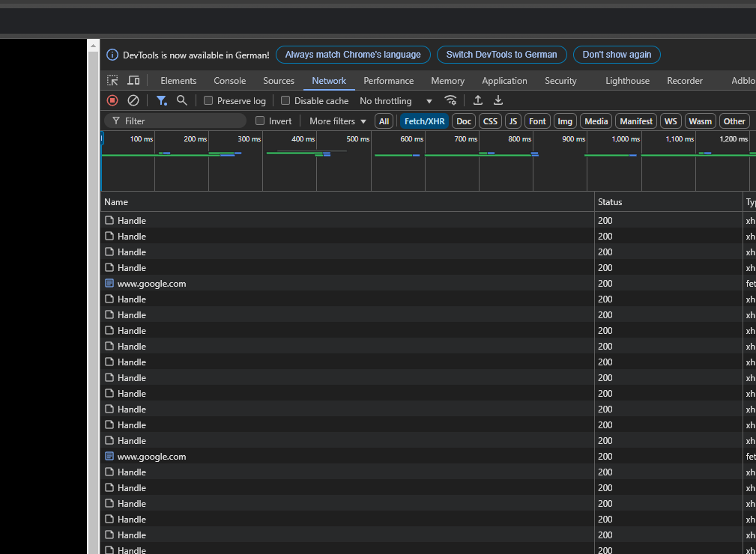The image size is (756, 554).
Task: Enable the Preserve log checkbox
Action: tap(209, 101)
